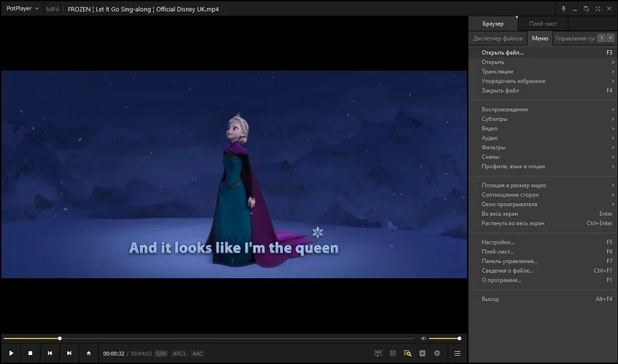Select the Диспетчер файлов tab

[498, 38]
